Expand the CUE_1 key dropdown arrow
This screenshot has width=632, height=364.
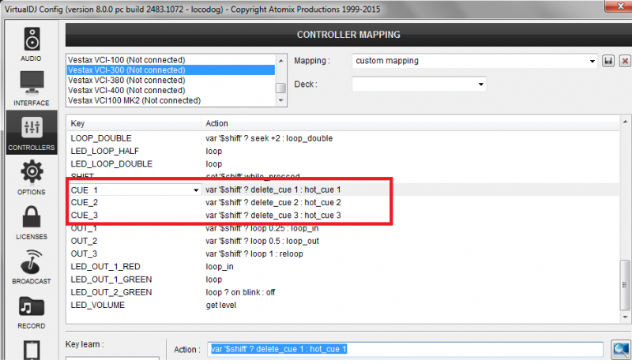[195, 190]
